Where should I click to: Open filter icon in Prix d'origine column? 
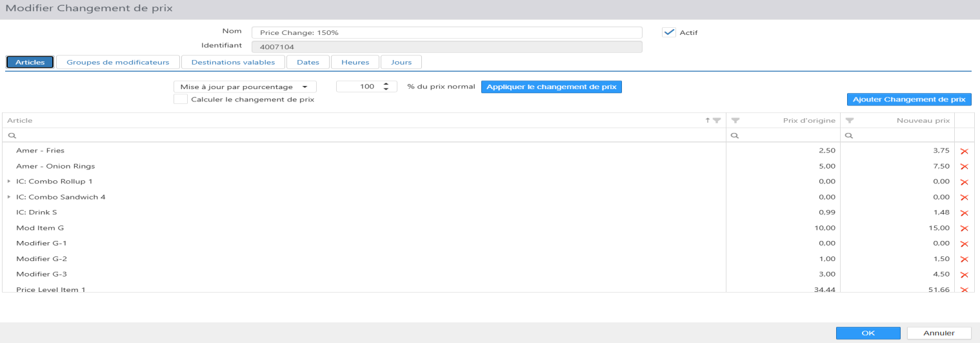(735, 120)
